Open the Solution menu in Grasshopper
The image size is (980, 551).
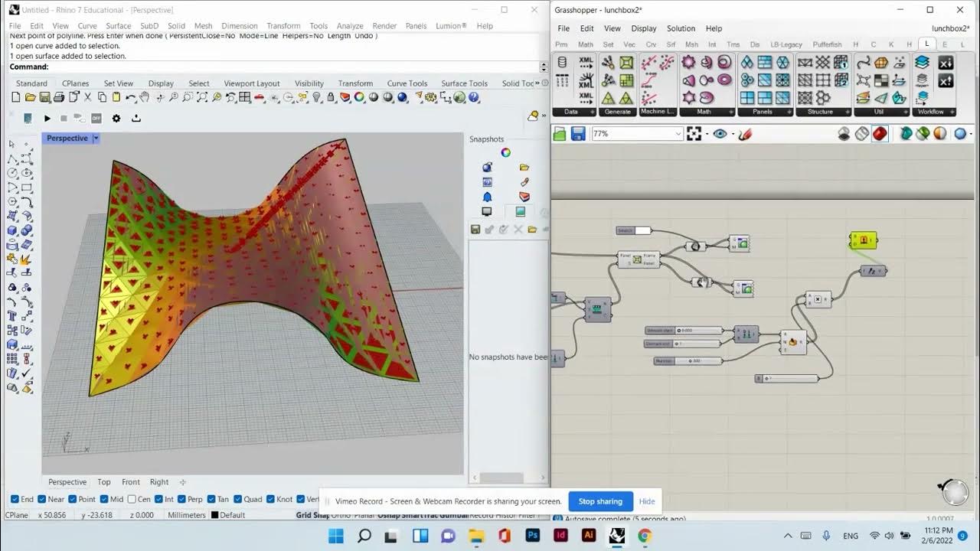(681, 28)
